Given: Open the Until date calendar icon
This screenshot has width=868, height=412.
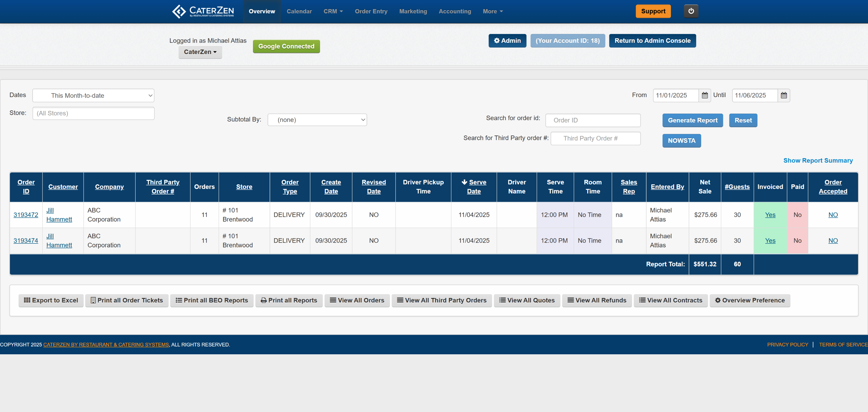Looking at the screenshot, I should click(784, 95).
